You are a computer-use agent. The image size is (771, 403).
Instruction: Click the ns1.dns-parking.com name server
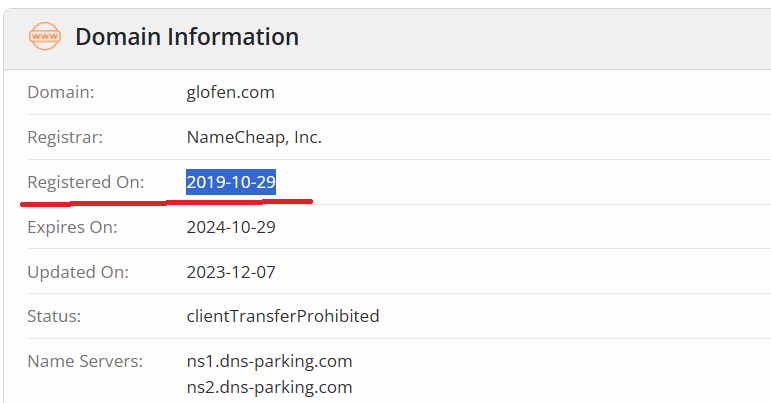click(x=269, y=361)
